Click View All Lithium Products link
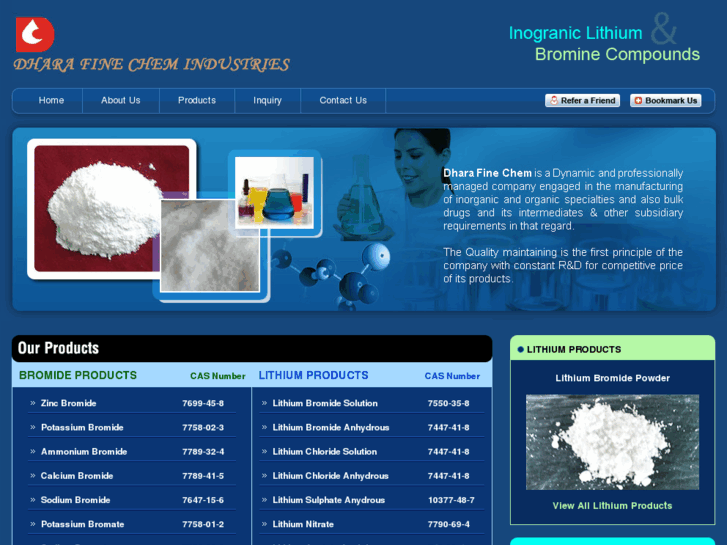This screenshot has height=545, width=727. pos(612,506)
